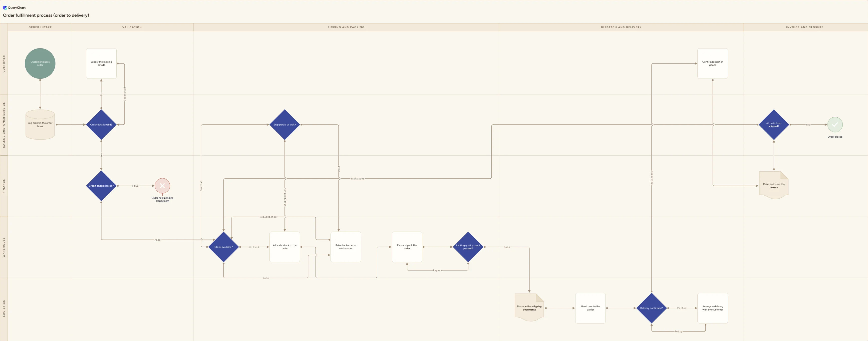Click the 'VALIDATION' column header
868x341 pixels.
click(x=132, y=27)
